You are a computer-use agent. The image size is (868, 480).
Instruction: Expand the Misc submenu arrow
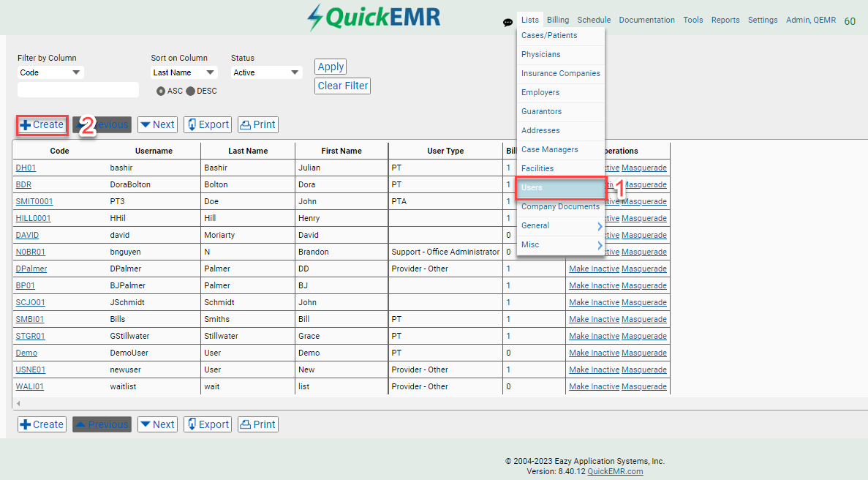[600, 245]
